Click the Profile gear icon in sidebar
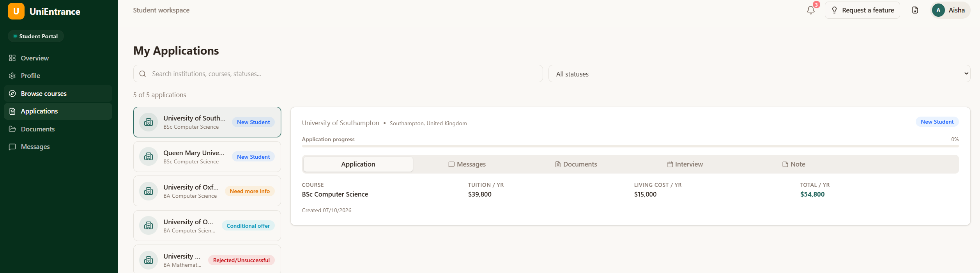The image size is (980, 273). [x=12, y=76]
